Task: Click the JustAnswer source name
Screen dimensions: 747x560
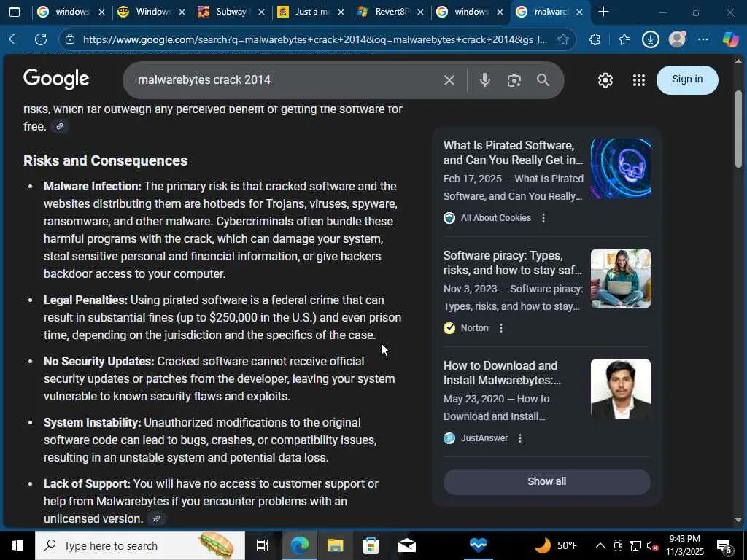Action: click(484, 438)
